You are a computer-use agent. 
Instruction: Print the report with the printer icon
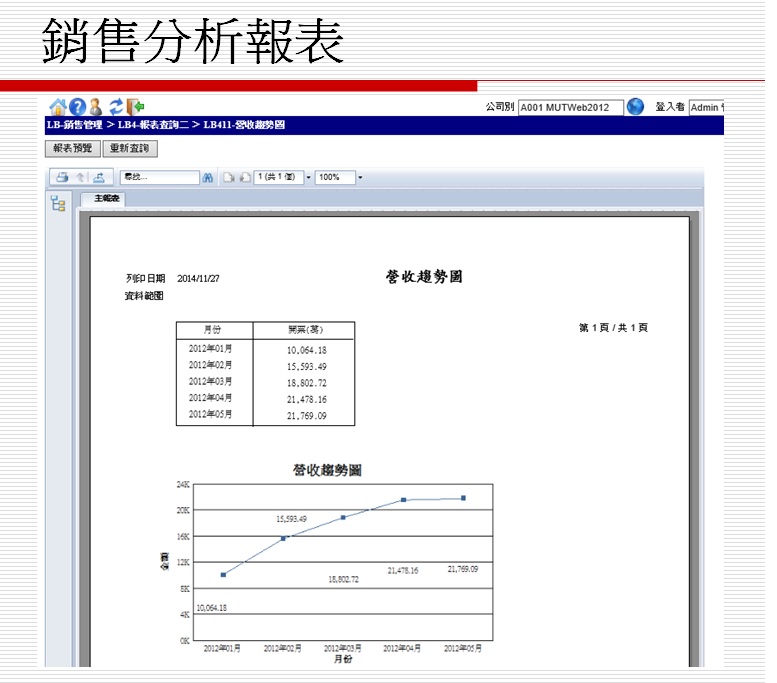62,177
